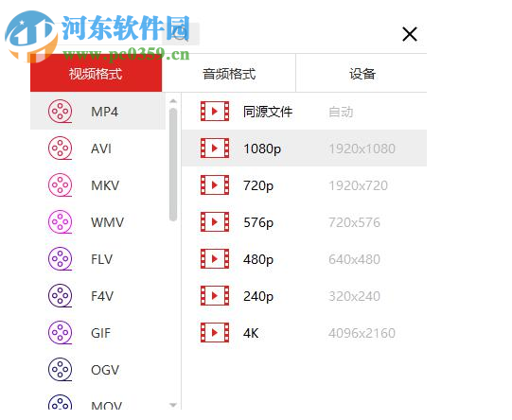The width and height of the screenshot is (512, 420).
Task: Click the video icon beside 576p
Action: pos(215,222)
